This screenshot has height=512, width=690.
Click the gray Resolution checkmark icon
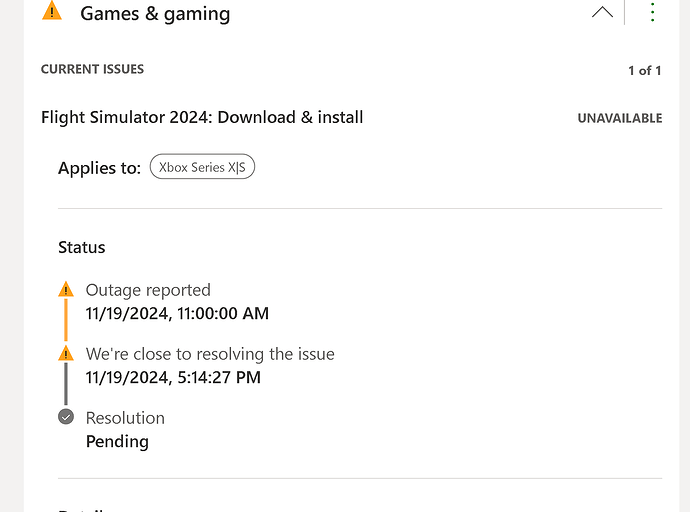pos(66,417)
